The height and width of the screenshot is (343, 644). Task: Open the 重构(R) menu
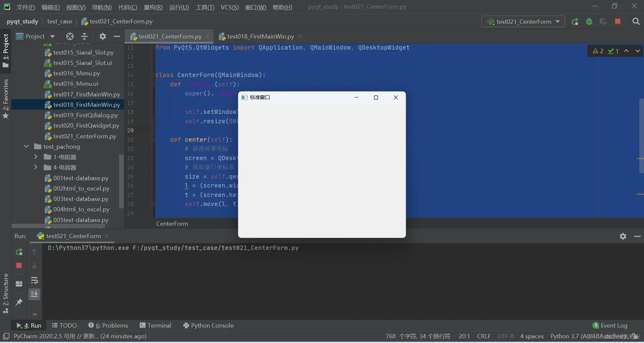(x=153, y=7)
